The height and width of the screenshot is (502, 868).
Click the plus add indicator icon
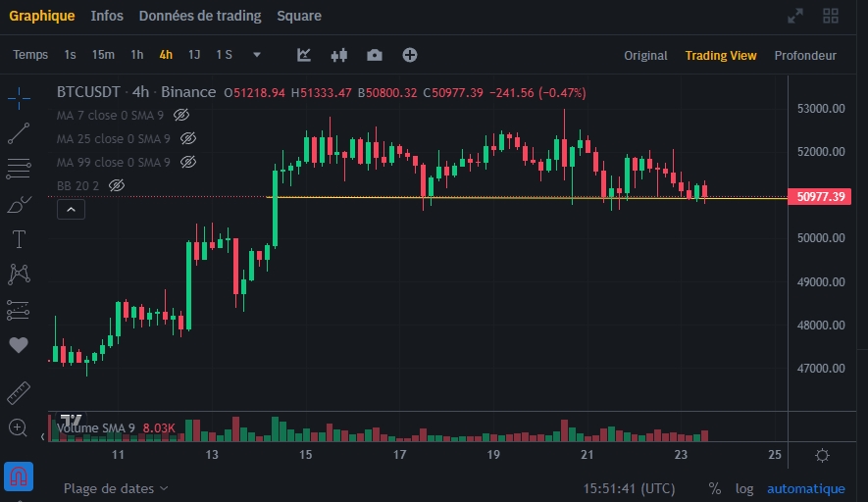coord(410,55)
